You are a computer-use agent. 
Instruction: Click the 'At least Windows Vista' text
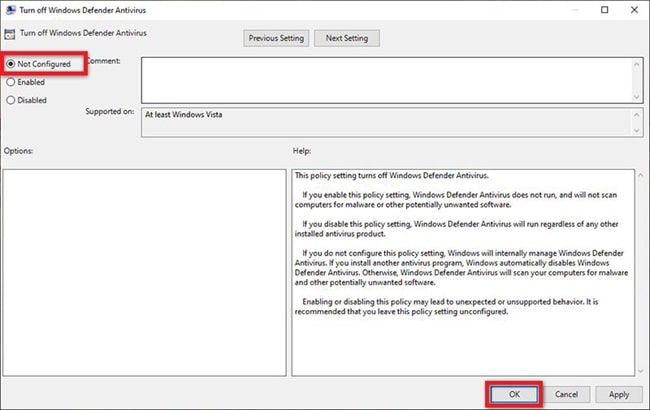coord(184,114)
